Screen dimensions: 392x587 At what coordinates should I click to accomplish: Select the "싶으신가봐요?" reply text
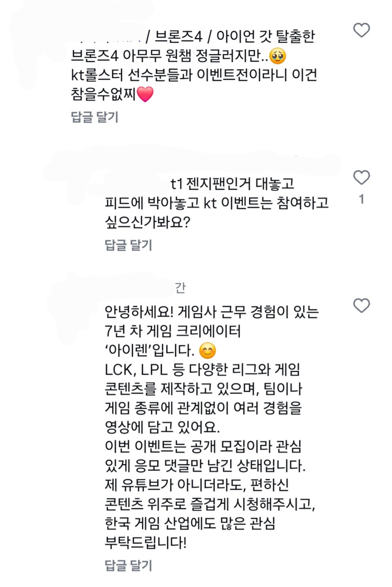(x=147, y=222)
